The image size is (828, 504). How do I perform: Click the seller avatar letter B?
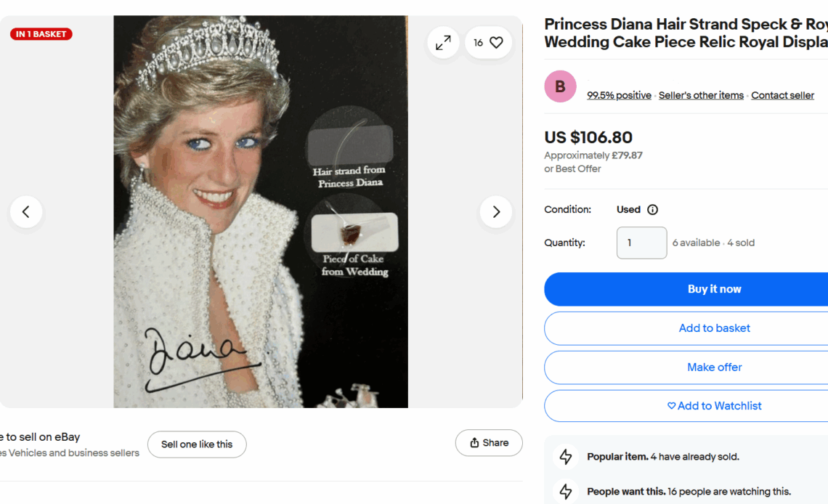pos(560,87)
